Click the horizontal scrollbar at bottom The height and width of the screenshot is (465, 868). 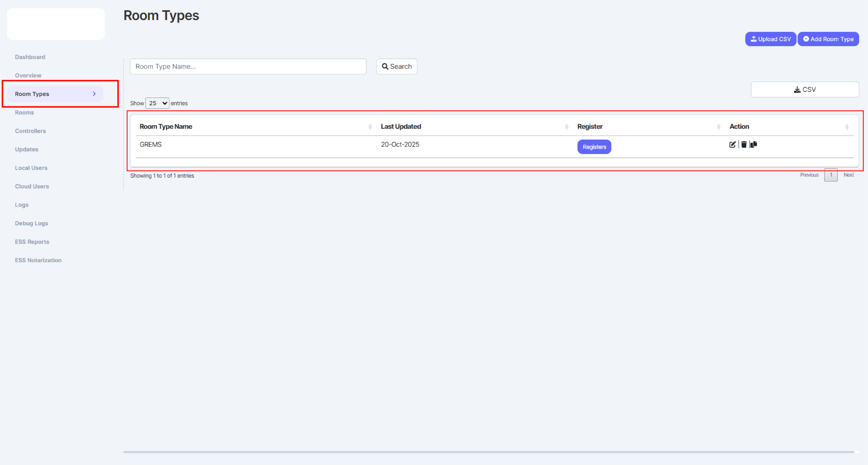pyautogui.click(x=489, y=452)
